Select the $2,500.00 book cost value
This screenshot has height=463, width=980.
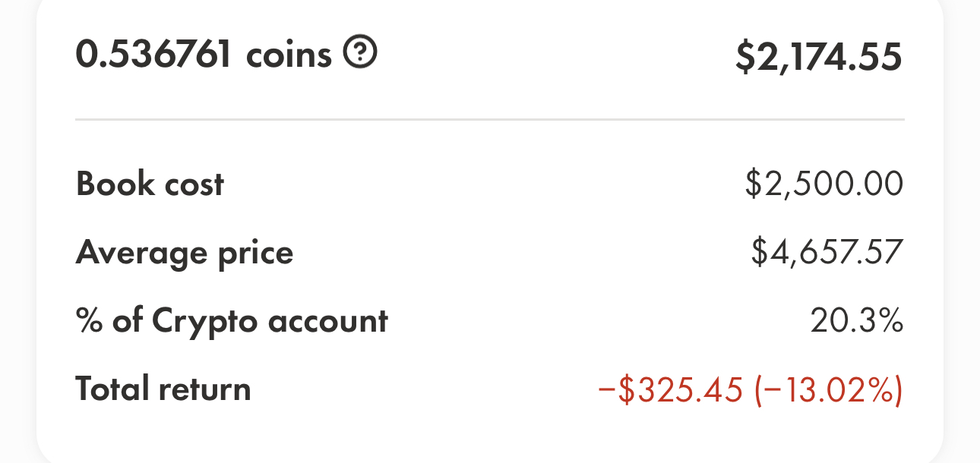824,185
